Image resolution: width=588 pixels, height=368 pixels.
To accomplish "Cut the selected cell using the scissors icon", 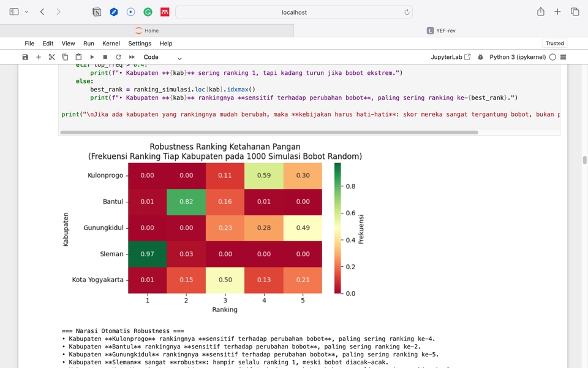I will [x=52, y=57].
